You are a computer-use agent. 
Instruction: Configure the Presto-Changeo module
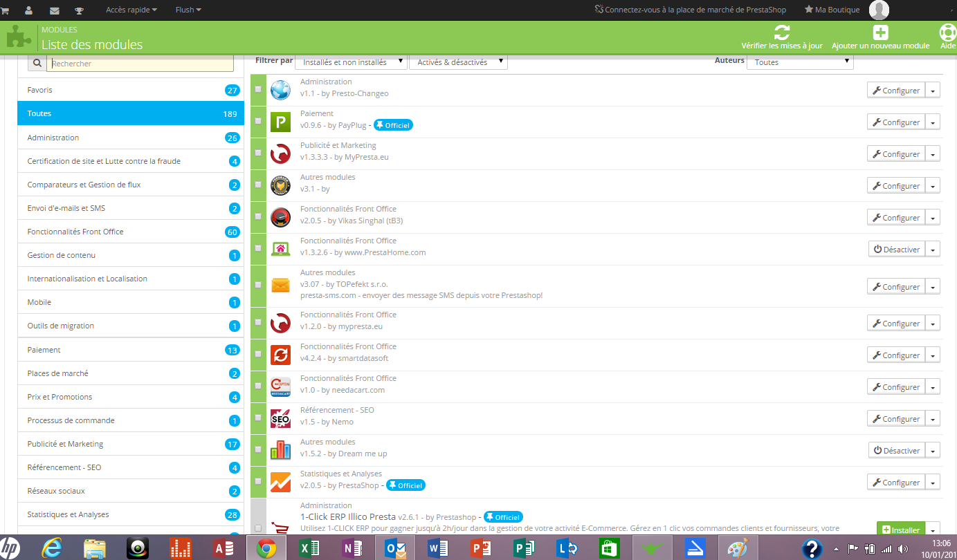coord(896,91)
